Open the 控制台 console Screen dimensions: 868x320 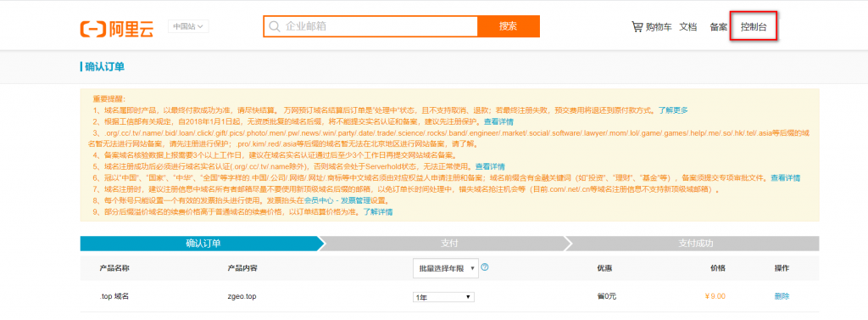coord(754,26)
